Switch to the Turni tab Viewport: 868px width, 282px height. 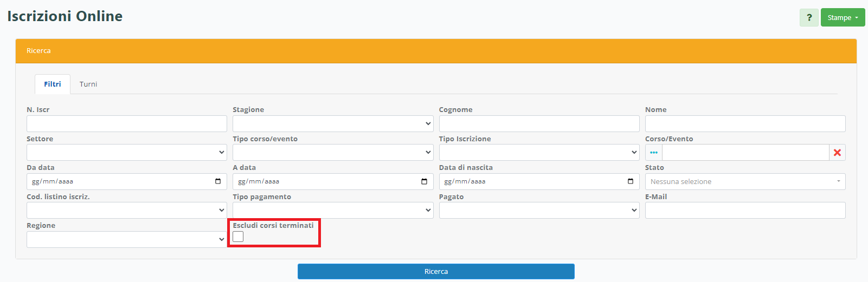[x=88, y=84]
